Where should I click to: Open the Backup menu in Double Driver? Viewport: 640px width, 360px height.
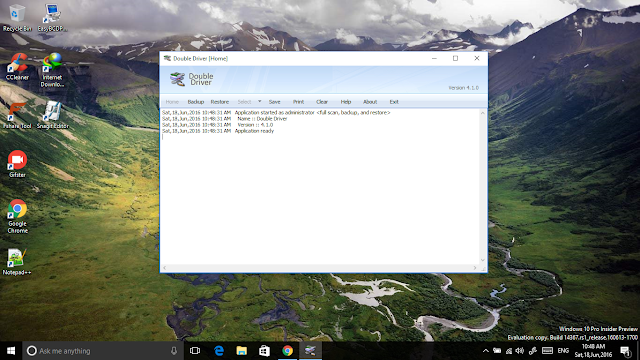tap(196, 102)
